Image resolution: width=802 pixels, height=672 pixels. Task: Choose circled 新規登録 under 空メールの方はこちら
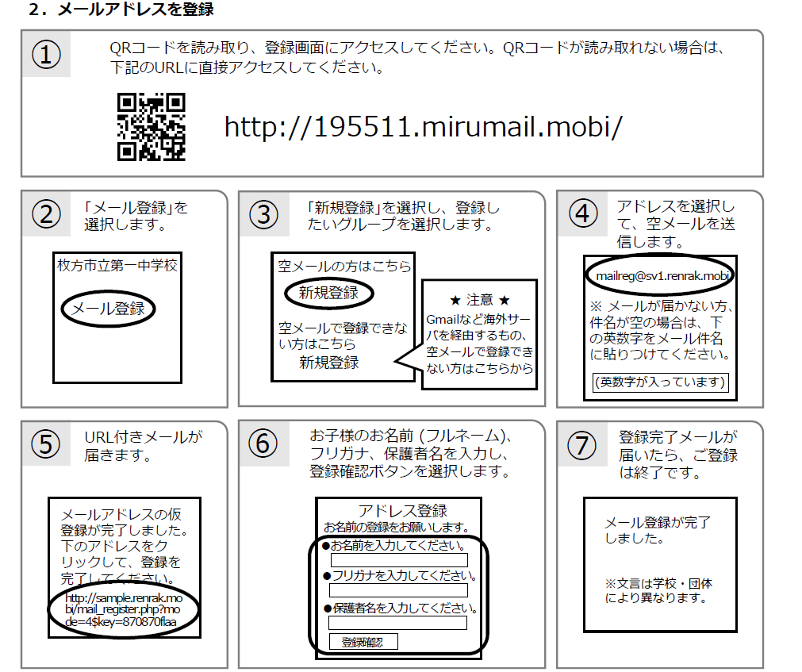[x=328, y=293]
